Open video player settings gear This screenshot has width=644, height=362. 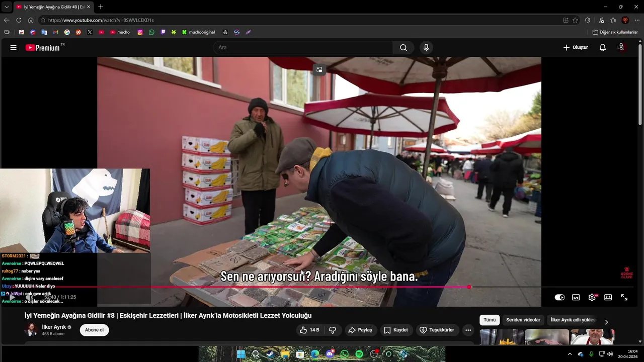click(592, 297)
